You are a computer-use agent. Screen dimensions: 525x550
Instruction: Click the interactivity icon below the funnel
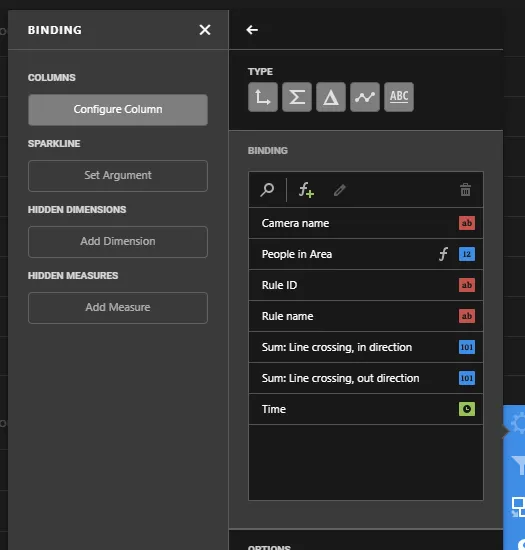pos(518,507)
